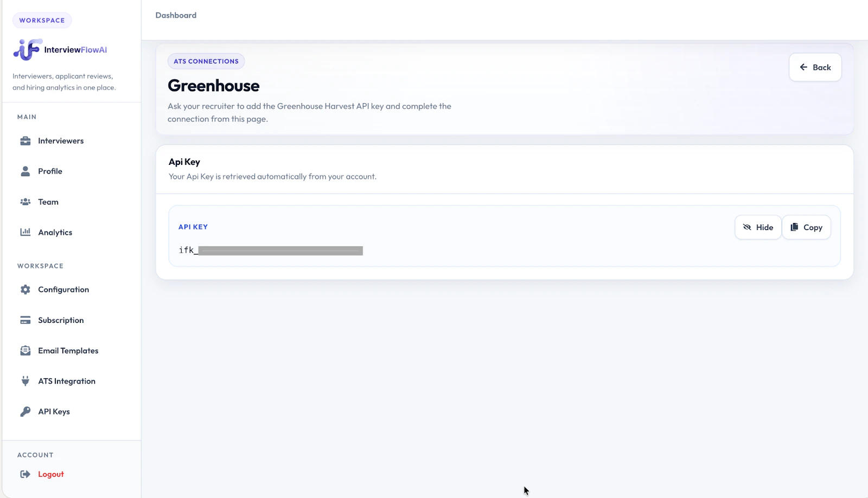868x498 pixels.
Task: Click the InterviewFlowAI brand name
Action: (75, 50)
